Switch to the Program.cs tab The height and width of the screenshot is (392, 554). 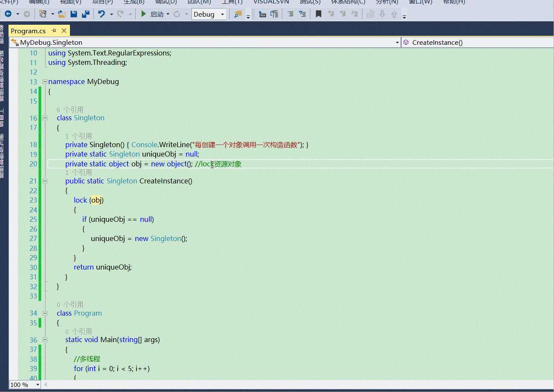click(28, 31)
